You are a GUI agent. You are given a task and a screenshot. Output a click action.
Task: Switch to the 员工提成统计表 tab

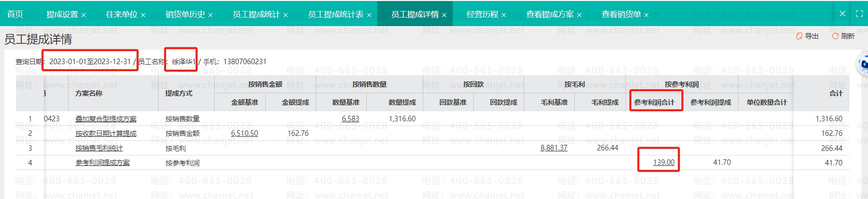pos(336,15)
